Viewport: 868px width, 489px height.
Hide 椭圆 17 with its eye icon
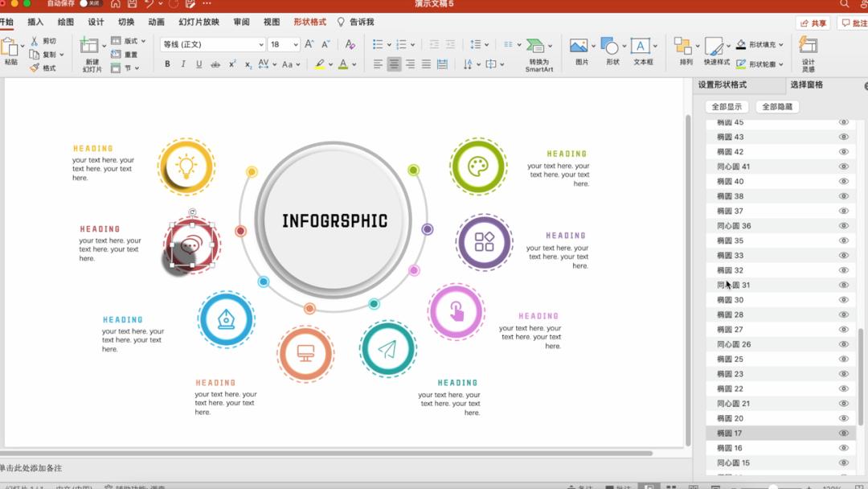coord(844,434)
